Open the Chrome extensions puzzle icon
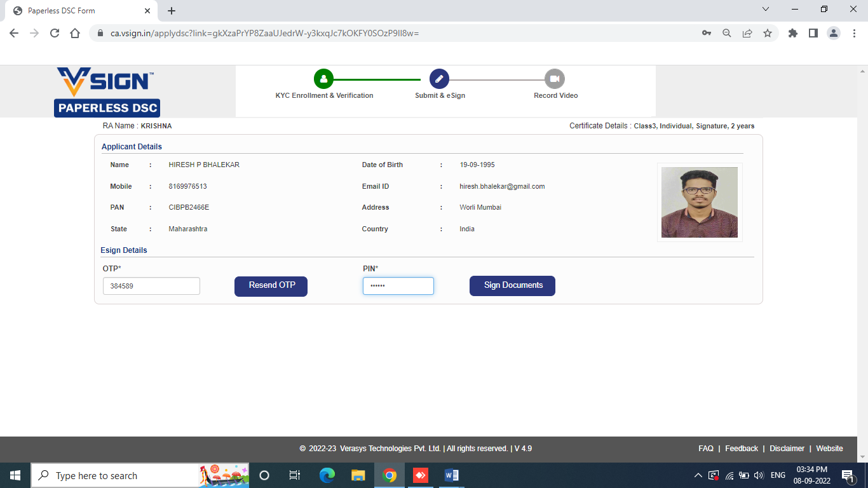This screenshot has height=488, width=868. pyautogui.click(x=792, y=33)
